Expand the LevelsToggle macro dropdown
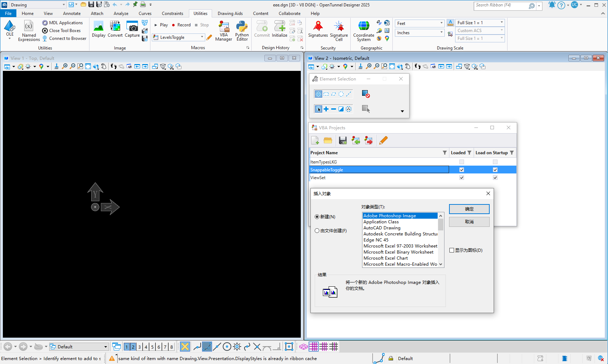 202,37
